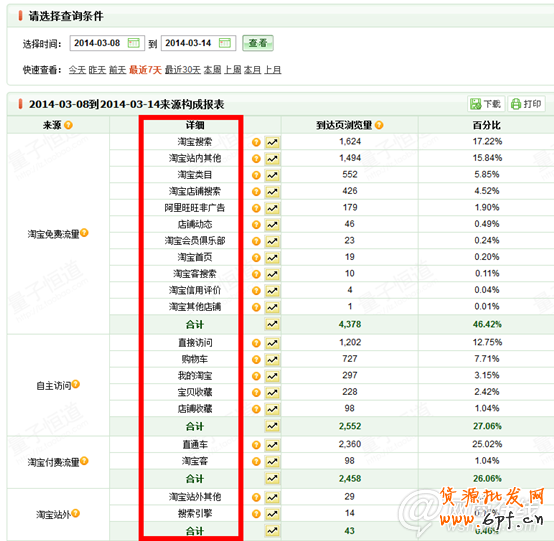Image resolution: width=554 pixels, height=541 pixels.
Task: Click help icon beside 直通车
Action: 256,445
